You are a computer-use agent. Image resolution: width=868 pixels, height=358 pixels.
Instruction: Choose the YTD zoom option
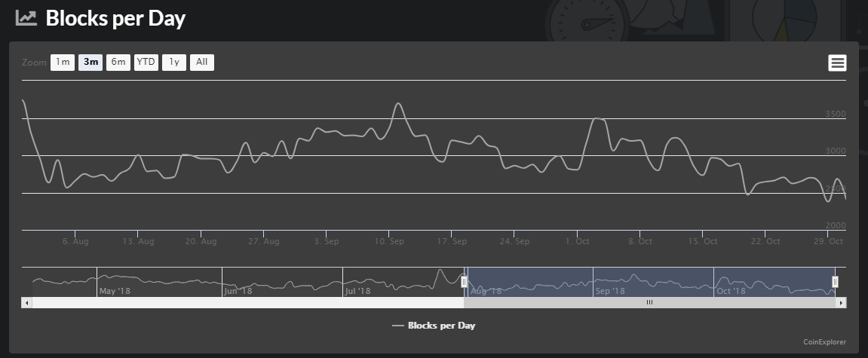(x=146, y=63)
